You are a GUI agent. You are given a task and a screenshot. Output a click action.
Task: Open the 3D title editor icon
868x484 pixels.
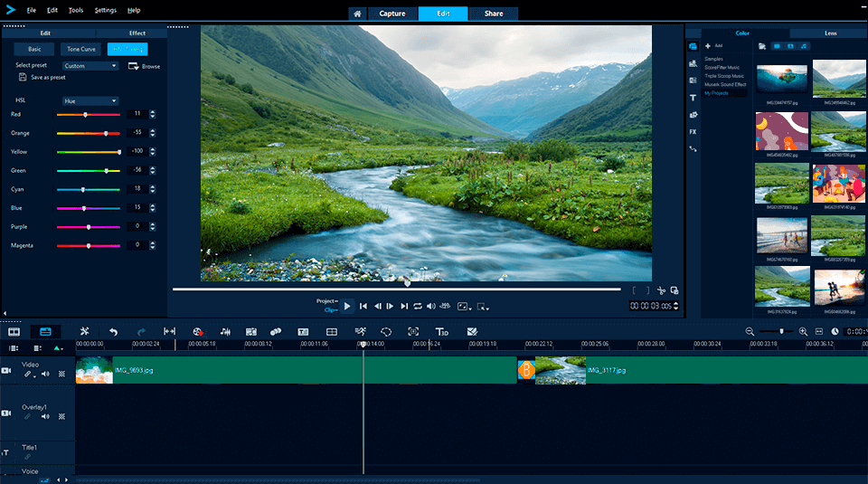tap(442, 332)
